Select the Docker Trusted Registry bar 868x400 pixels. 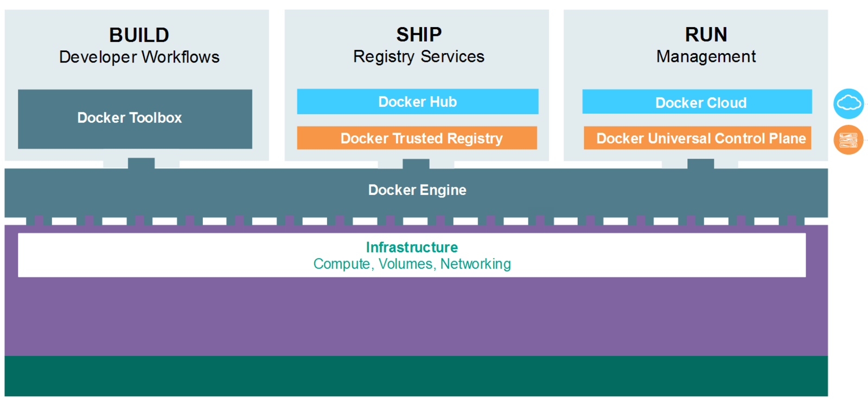click(417, 138)
